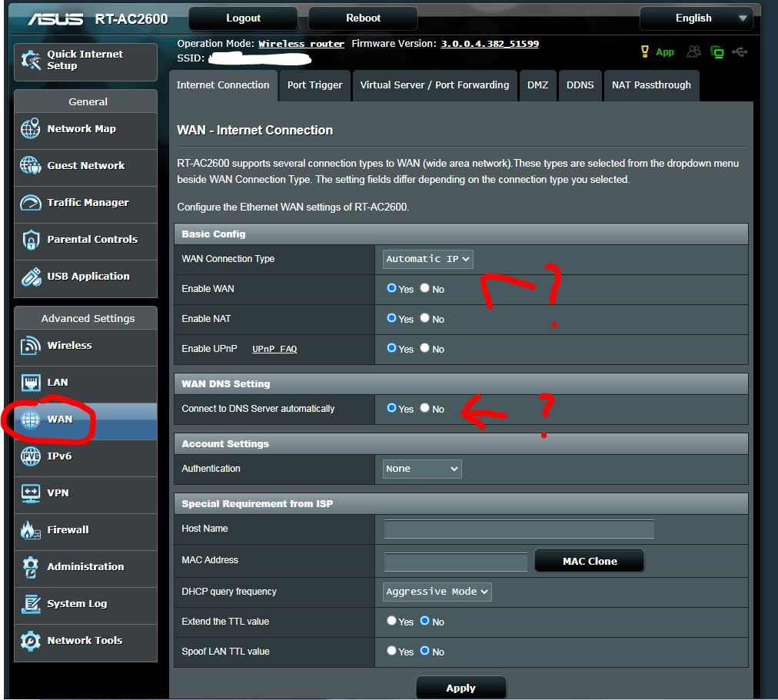Open the Network Map icon

tap(31, 129)
